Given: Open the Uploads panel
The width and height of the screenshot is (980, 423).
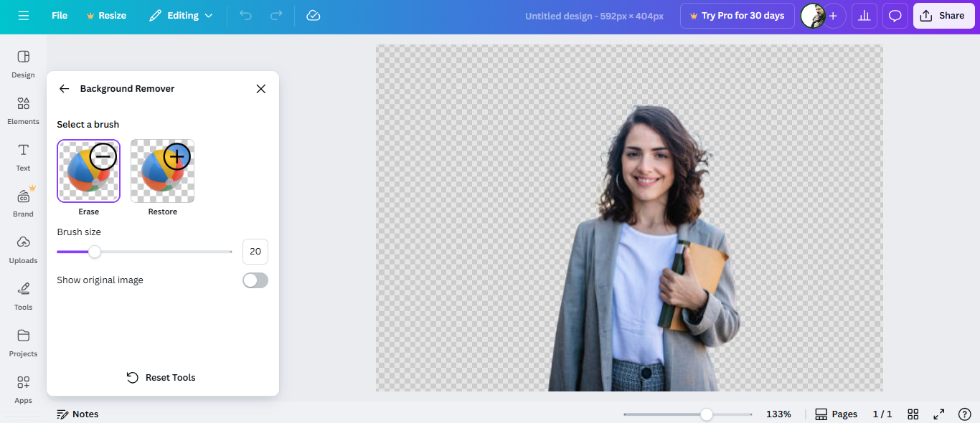Looking at the screenshot, I should pos(22,250).
